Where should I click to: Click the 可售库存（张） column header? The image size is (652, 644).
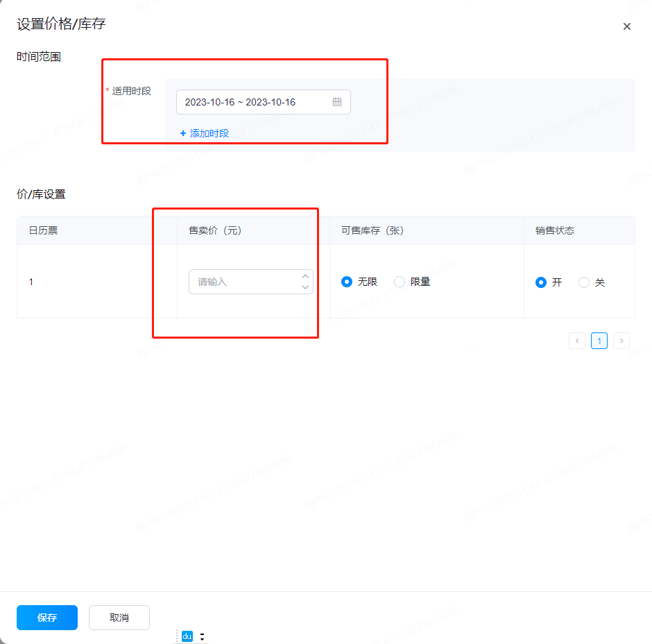point(372,230)
